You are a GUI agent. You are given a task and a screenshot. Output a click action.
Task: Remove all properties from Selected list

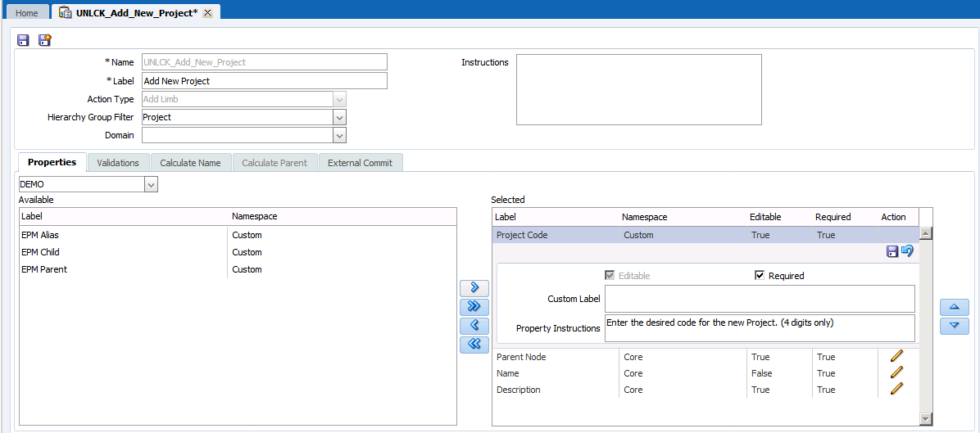pos(474,345)
